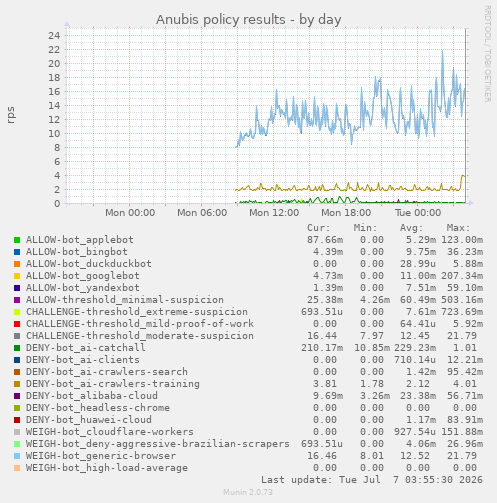Click generic-browser's current value 16.46
The image size is (497, 503).
pyautogui.click(x=322, y=456)
